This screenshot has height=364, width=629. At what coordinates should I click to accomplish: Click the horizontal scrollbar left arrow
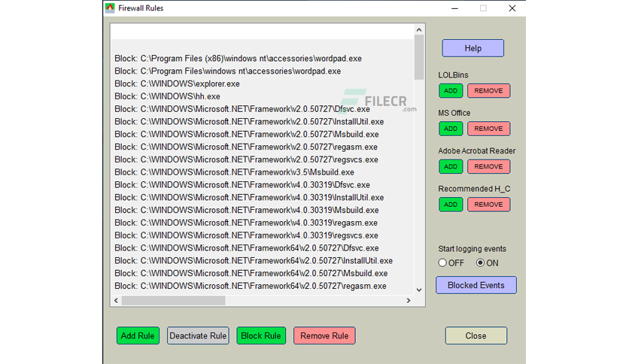[117, 300]
